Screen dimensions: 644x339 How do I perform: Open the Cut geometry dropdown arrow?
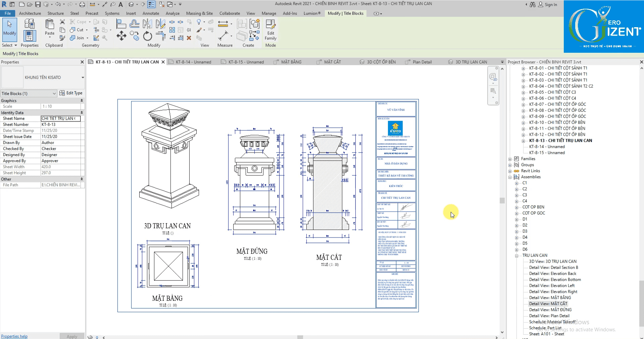pos(87,30)
